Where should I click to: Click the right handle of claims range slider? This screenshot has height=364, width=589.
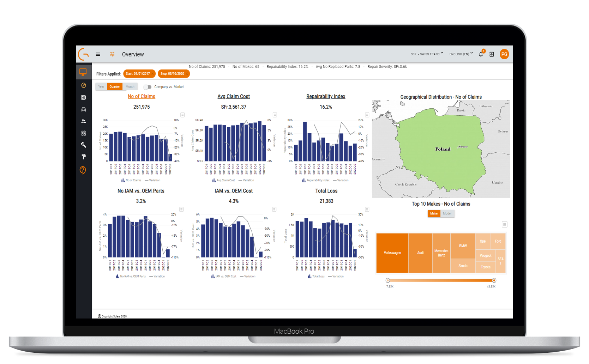pyautogui.click(x=494, y=280)
